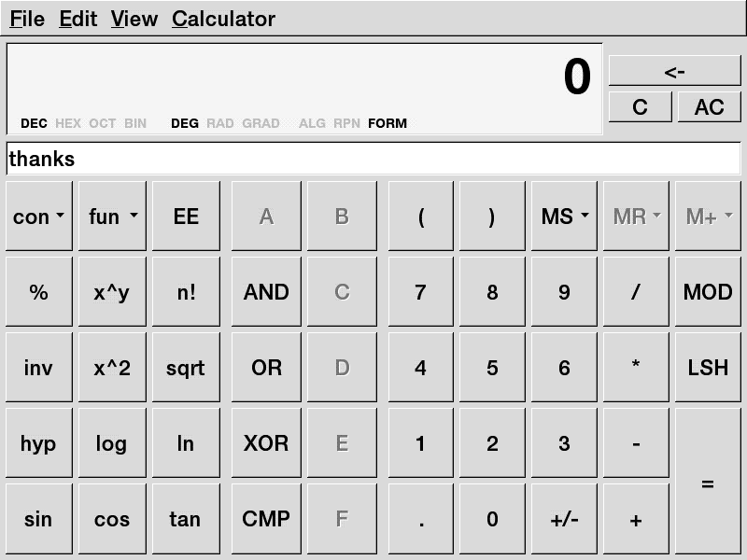Open the con constants dropdown

[38, 217]
